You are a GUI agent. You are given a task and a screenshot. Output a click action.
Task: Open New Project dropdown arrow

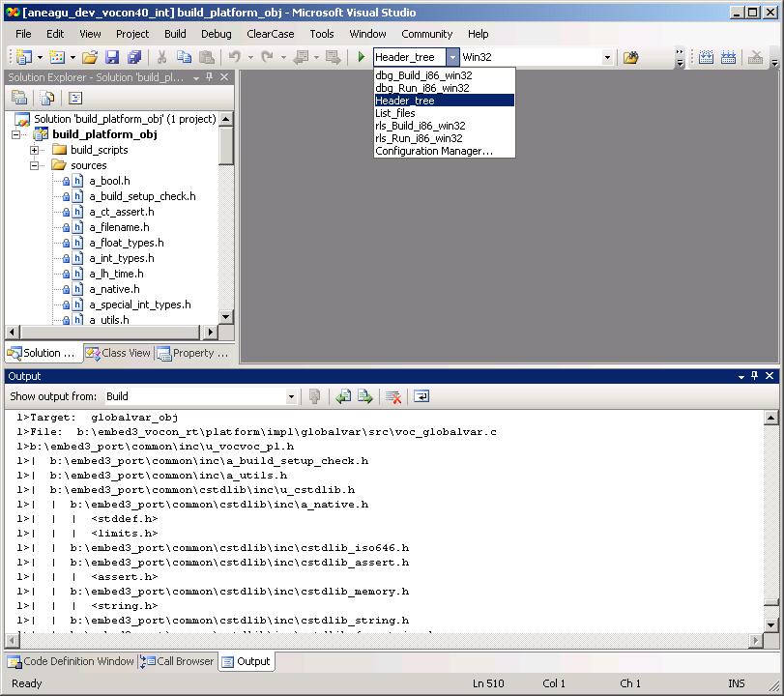pos(40,57)
